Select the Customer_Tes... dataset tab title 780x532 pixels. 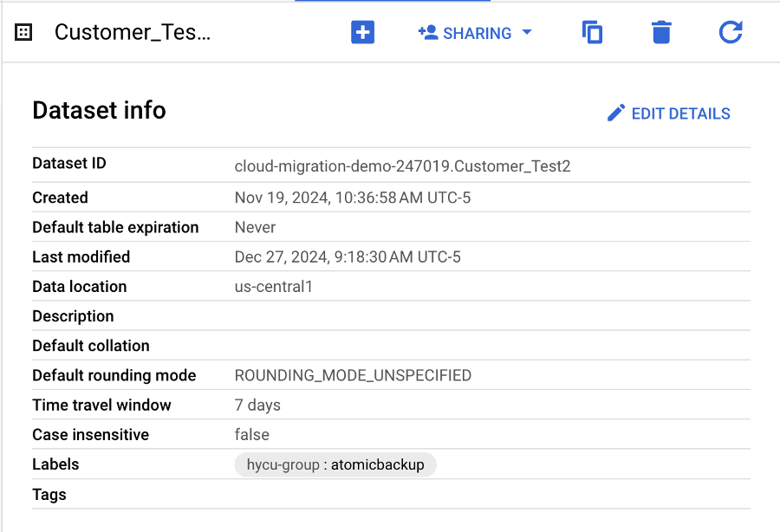click(133, 33)
